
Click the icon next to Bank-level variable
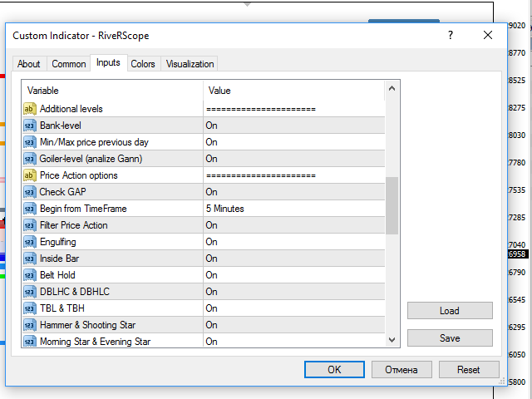[x=29, y=126]
